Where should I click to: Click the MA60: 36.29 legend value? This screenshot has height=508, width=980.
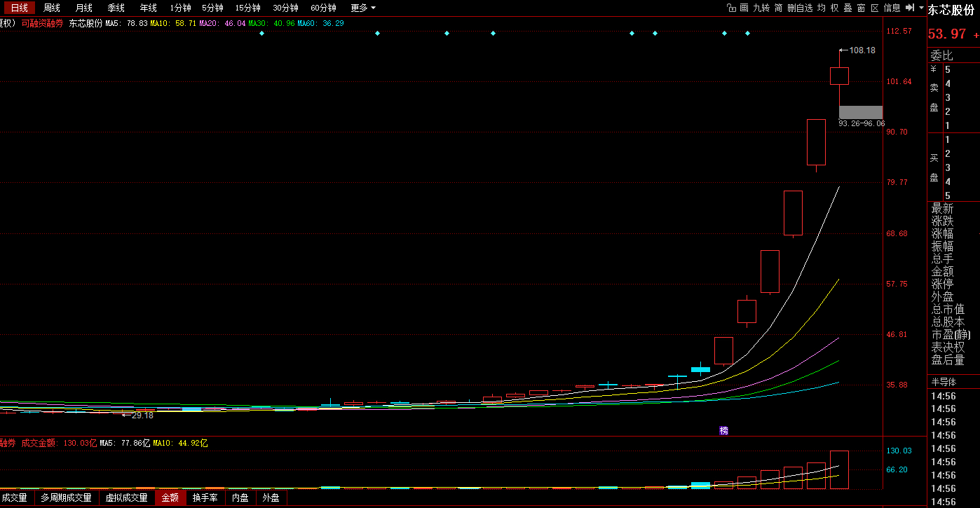coord(320,23)
